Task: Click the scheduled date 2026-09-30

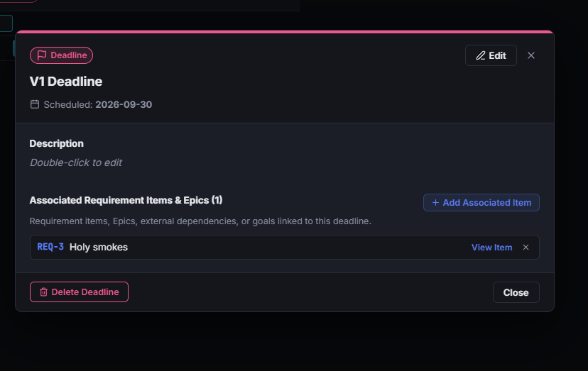Action: [x=124, y=104]
